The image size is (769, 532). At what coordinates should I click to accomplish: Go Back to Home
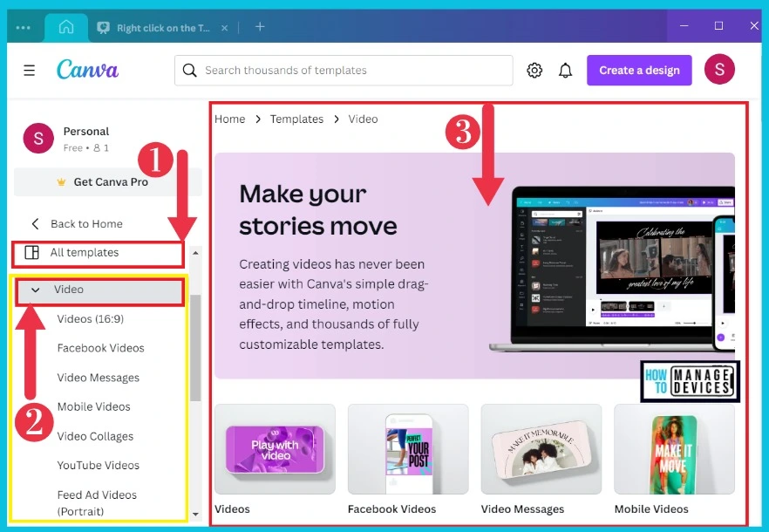86,224
